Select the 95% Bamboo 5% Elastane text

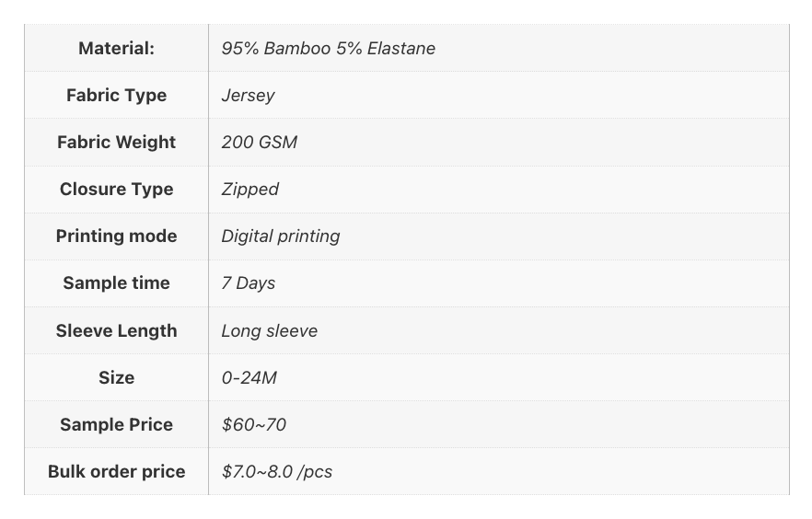tap(329, 48)
